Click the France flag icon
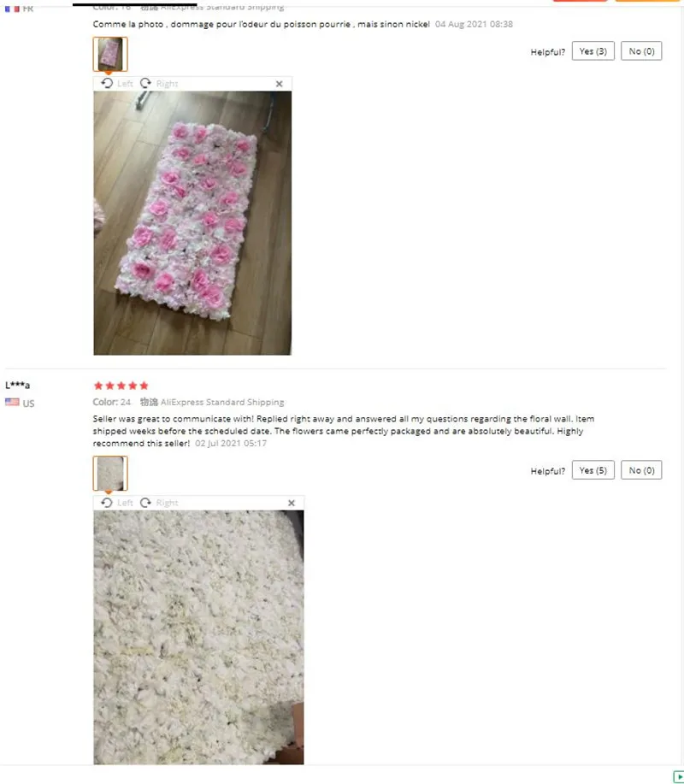The width and height of the screenshot is (684, 784). (x=12, y=9)
